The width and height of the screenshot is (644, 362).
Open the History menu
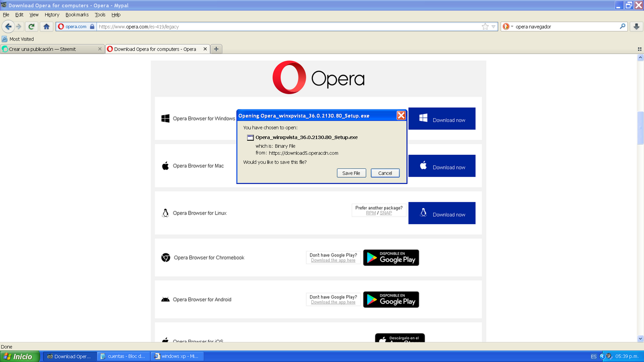52,15
